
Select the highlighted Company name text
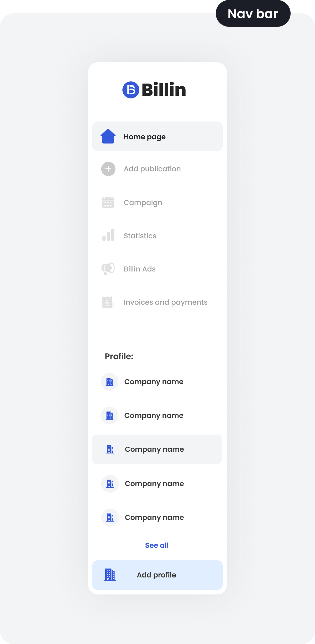[x=154, y=449]
